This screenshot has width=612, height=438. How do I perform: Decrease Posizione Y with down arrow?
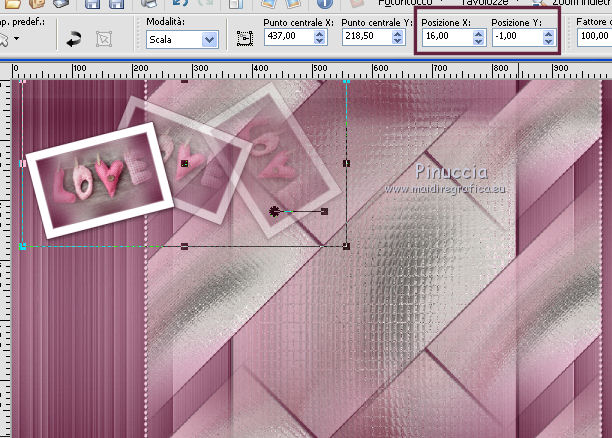point(548,41)
